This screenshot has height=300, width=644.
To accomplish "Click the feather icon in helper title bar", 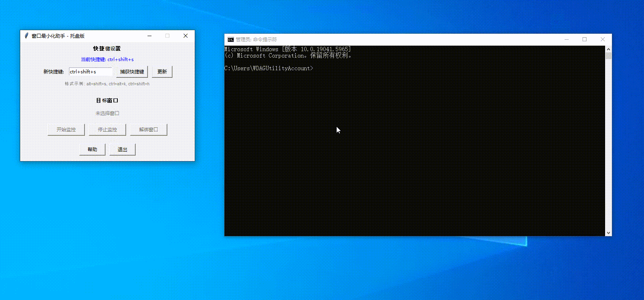I will (x=27, y=36).
